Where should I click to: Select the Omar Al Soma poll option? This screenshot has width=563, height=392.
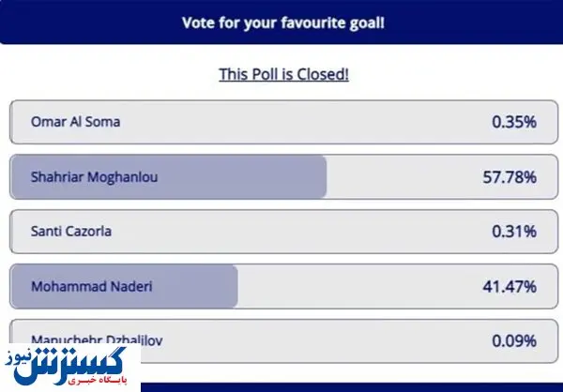coord(75,122)
